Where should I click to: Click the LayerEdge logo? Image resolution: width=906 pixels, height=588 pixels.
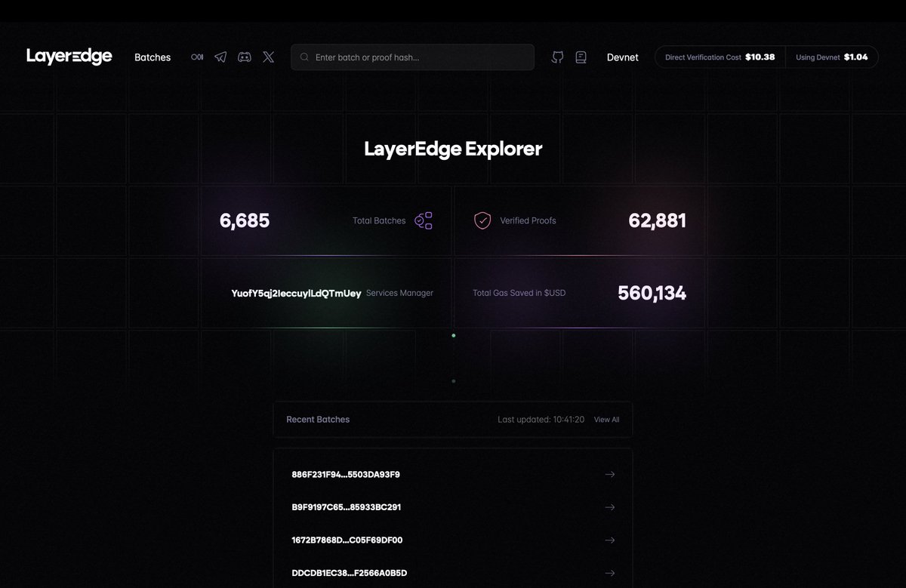tap(69, 57)
